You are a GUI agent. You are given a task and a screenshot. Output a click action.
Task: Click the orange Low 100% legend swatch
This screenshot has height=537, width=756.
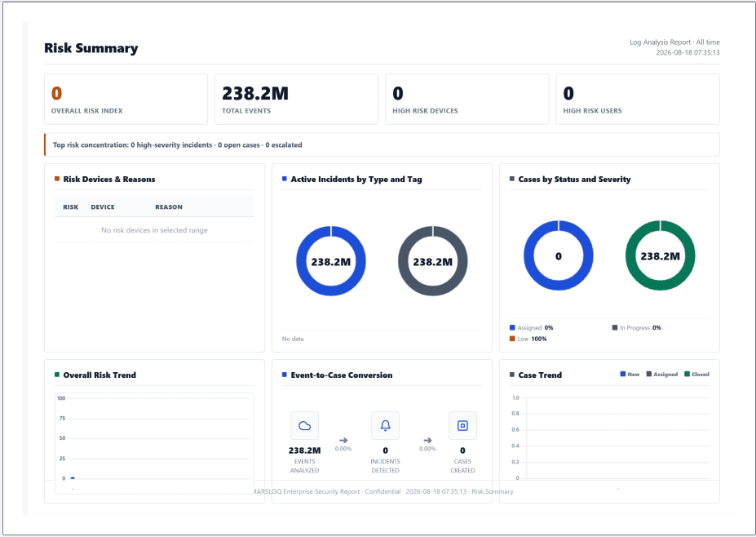tap(512, 339)
